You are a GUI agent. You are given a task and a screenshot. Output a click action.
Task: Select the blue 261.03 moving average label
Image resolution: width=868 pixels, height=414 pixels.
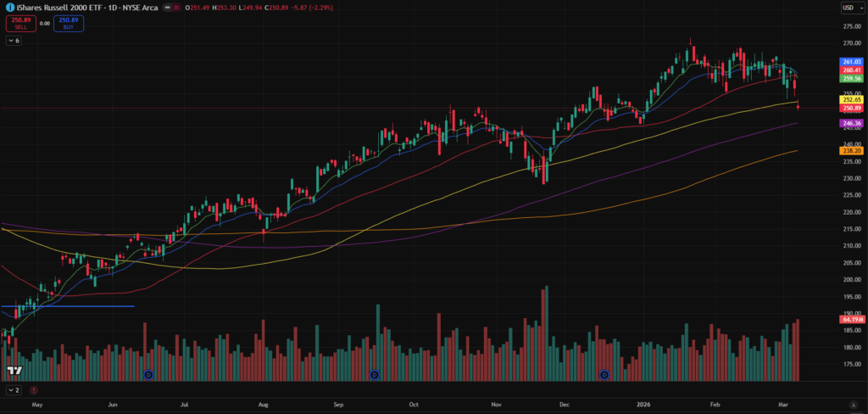click(x=850, y=62)
